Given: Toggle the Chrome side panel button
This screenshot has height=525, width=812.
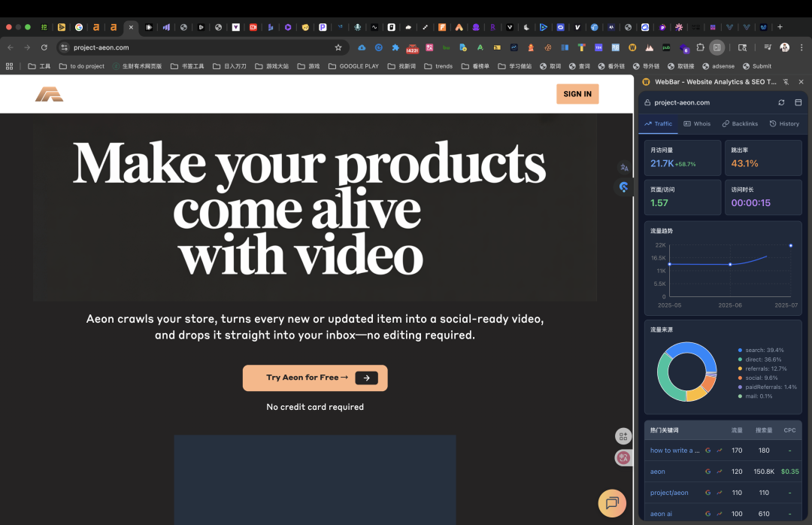Looking at the screenshot, I should pos(717,47).
